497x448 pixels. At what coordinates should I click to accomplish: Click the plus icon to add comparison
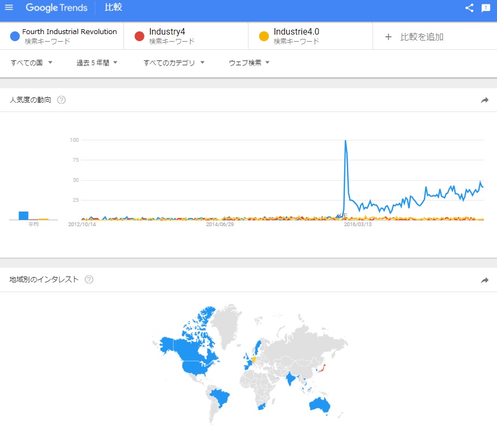pyautogui.click(x=388, y=37)
